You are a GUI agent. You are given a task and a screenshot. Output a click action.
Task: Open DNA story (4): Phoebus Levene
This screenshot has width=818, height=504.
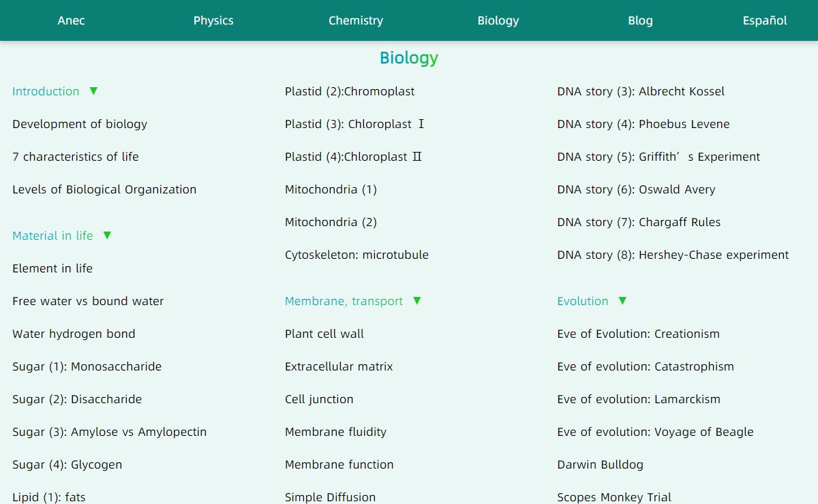pos(643,124)
